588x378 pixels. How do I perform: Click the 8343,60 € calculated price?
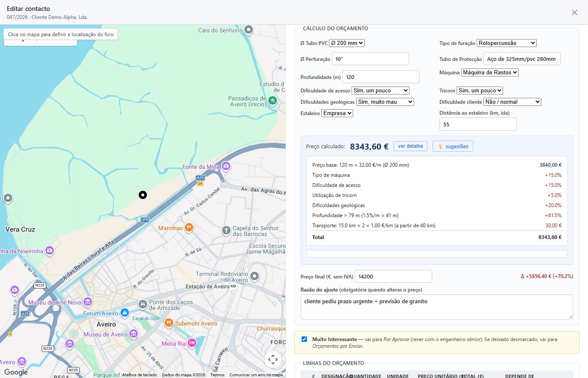click(369, 147)
